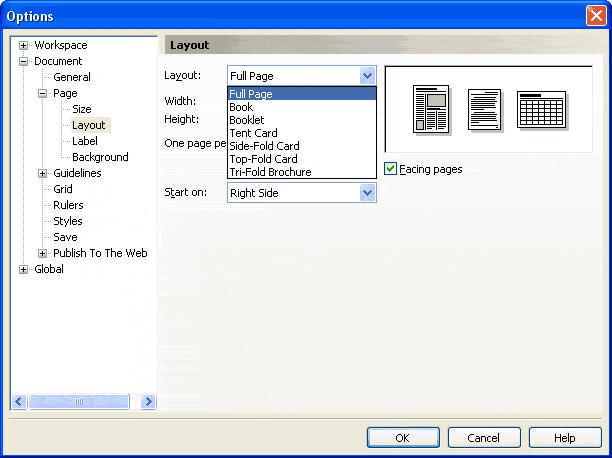Click tree scrollbar left arrow
Image resolution: width=612 pixels, height=458 pixels.
pyautogui.click(x=19, y=401)
